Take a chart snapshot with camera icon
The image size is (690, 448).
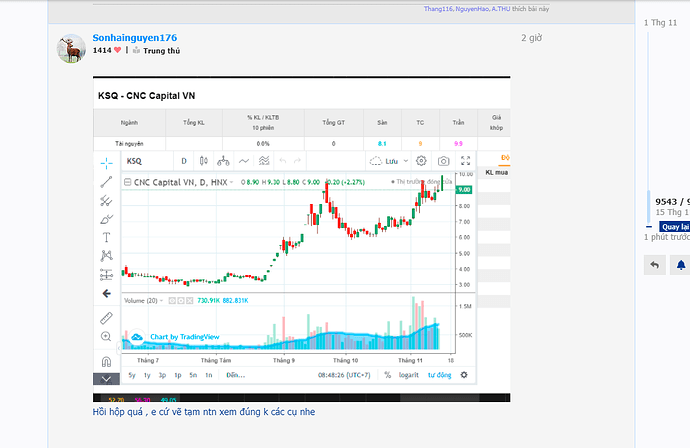(x=444, y=161)
